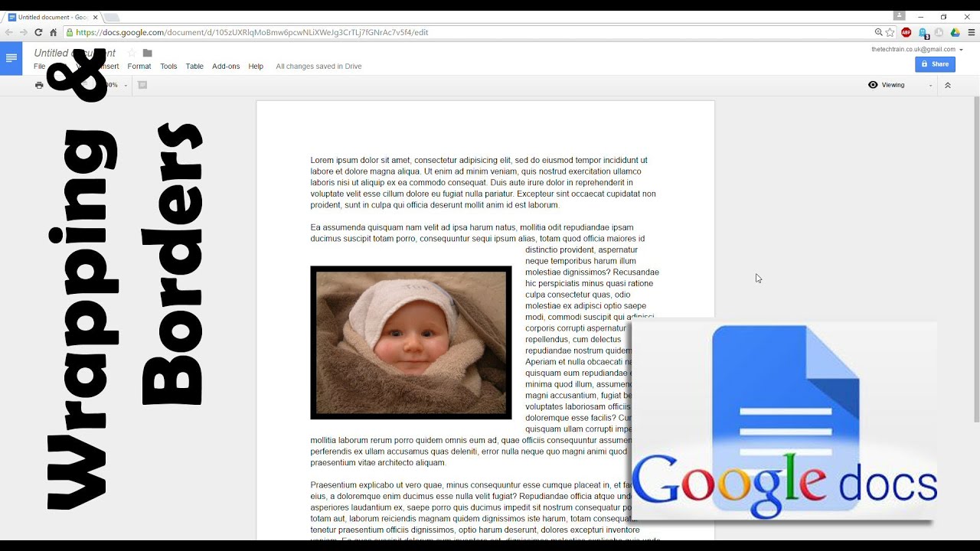
Task: Open the zoom level dropdown arrow
Action: pyautogui.click(x=126, y=85)
